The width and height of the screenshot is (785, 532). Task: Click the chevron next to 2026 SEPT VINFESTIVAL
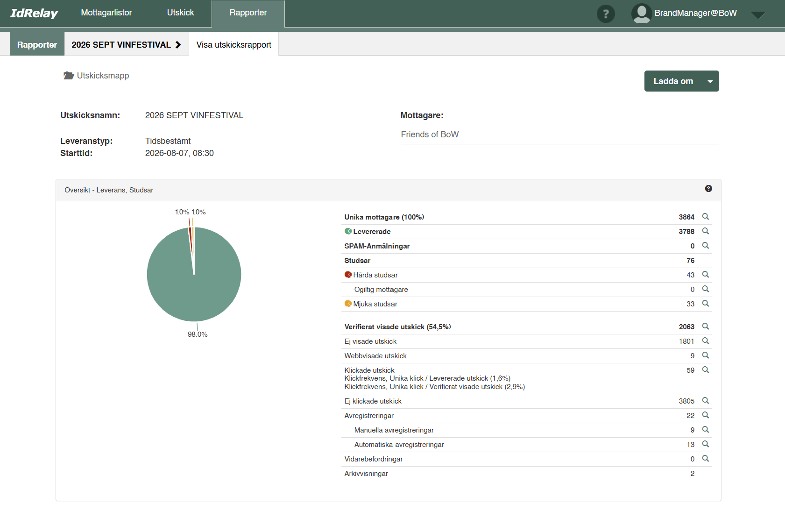pyautogui.click(x=178, y=45)
